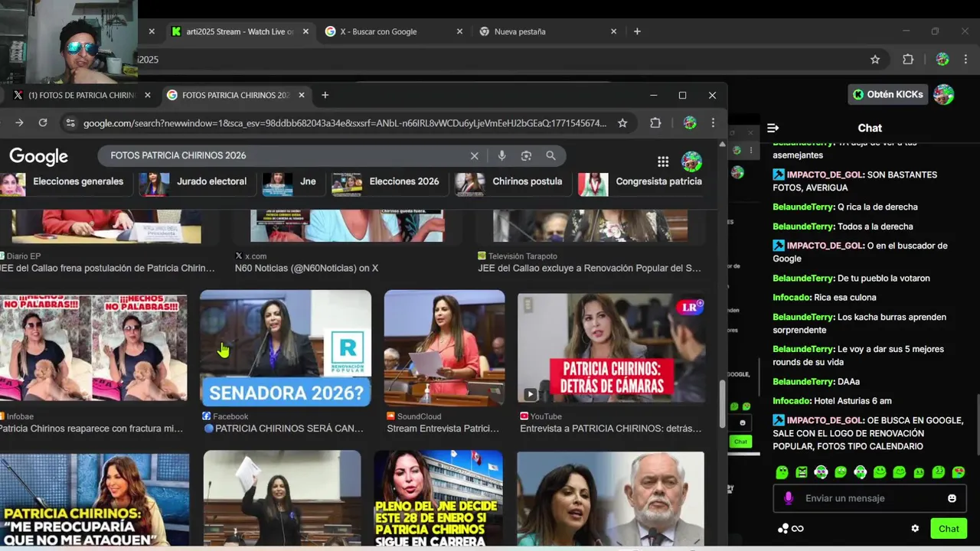This screenshot has height=551, width=980.
Task: Bookmark the Kick page star in back window
Action: point(875,59)
